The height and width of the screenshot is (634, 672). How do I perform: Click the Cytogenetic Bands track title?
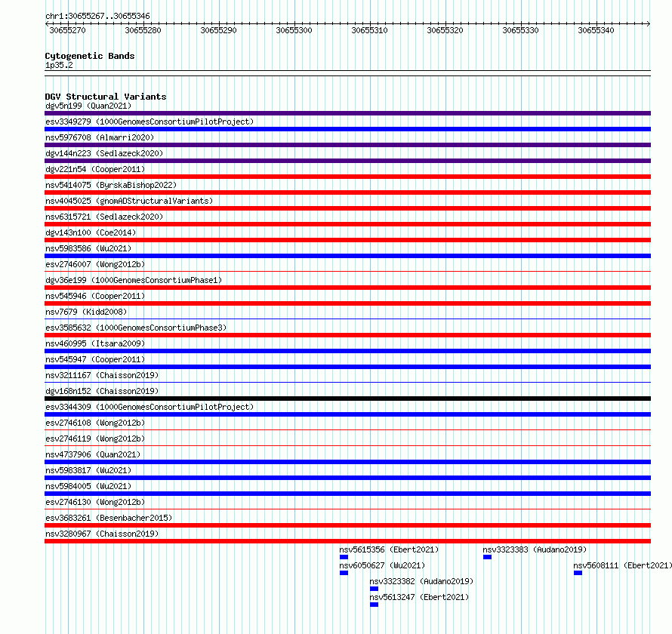[90, 56]
